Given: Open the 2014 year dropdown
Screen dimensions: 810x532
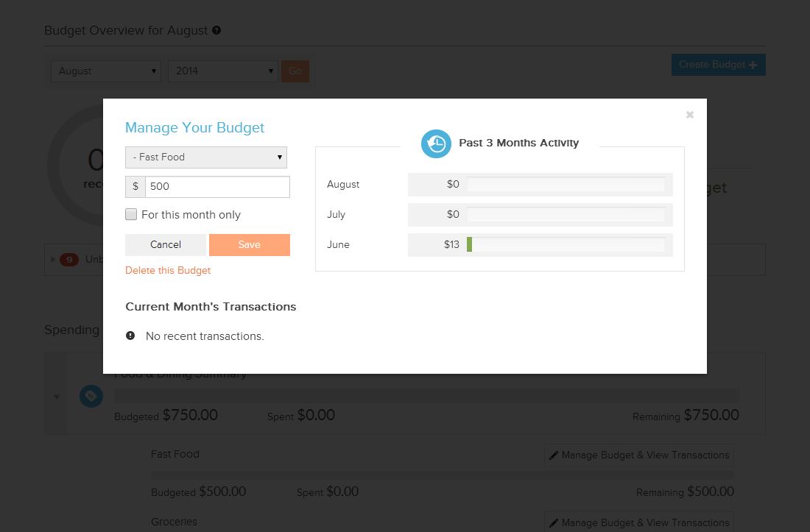Looking at the screenshot, I should (223, 71).
